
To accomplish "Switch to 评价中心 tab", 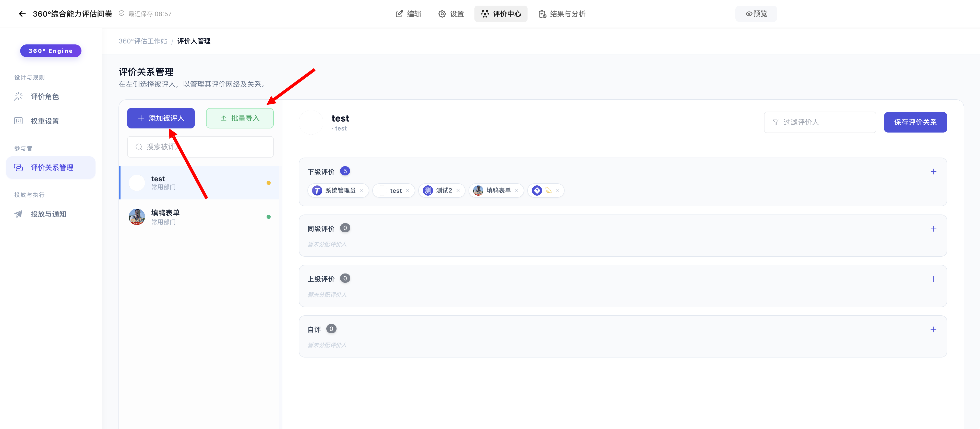I will pyautogui.click(x=501, y=14).
